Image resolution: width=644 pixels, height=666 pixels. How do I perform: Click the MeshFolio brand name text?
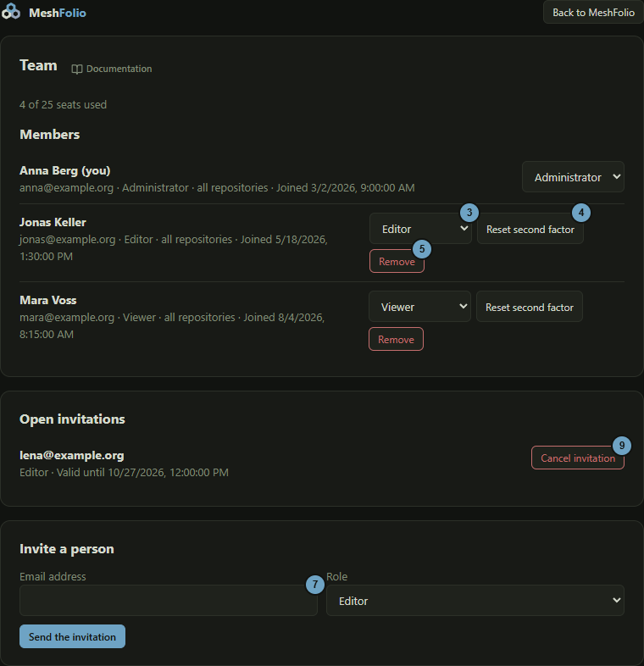click(x=58, y=13)
